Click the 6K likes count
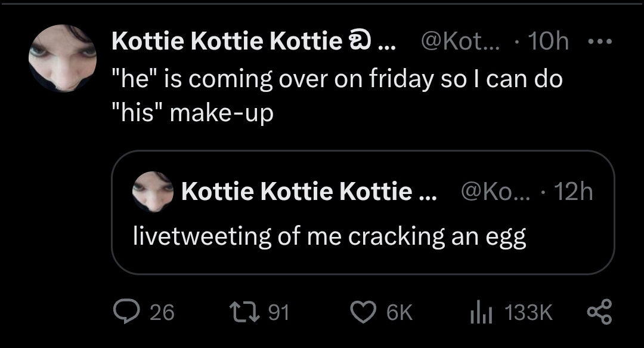This screenshot has width=644, height=348. pos(400,312)
